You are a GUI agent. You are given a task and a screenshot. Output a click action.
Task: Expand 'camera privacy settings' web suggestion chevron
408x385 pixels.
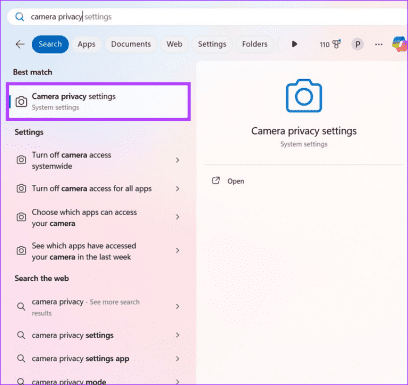click(x=178, y=335)
